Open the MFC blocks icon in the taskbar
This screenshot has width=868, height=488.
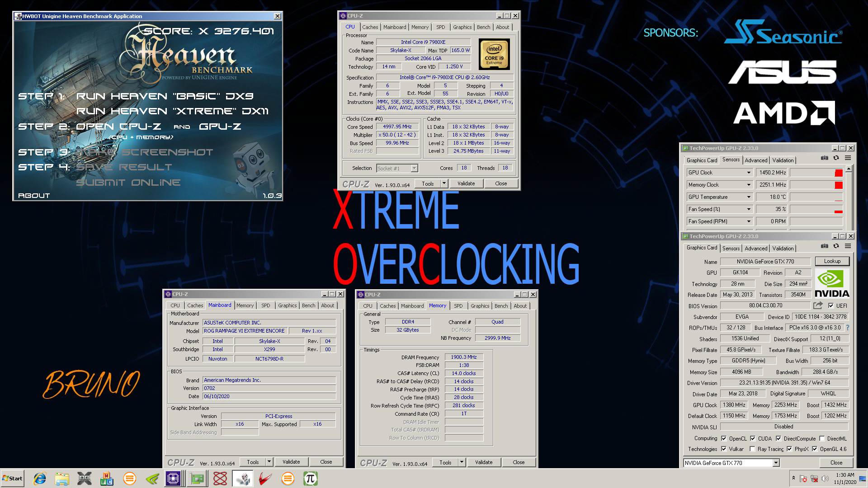tap(107, 479)
